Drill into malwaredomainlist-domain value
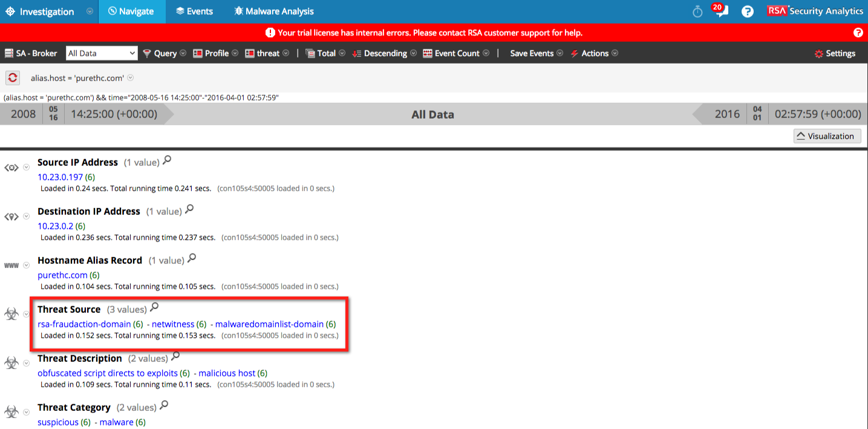Screen dimensions: 868x429 [269, 324]
